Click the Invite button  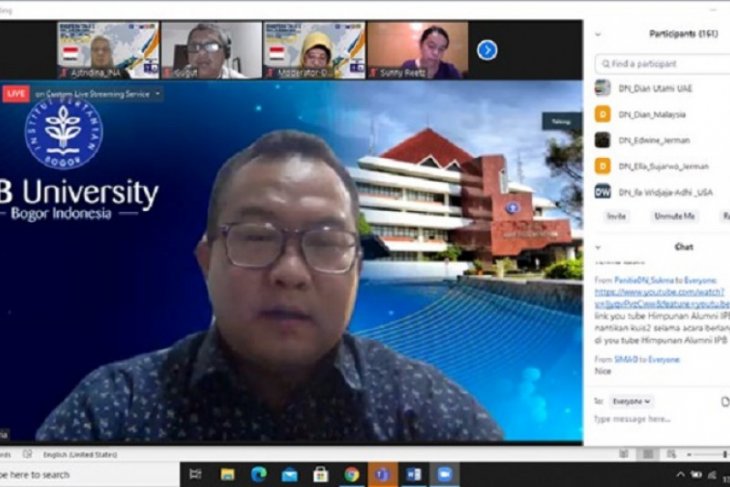(616, 216)
